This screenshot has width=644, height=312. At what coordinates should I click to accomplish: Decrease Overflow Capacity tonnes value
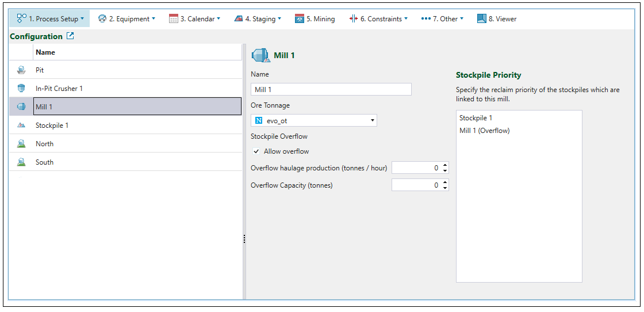445,188
